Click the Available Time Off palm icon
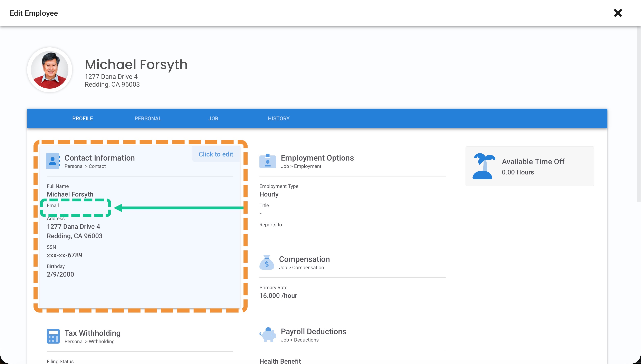The width and height of the screenshot is (641, 364). click(x=484, y=166)
